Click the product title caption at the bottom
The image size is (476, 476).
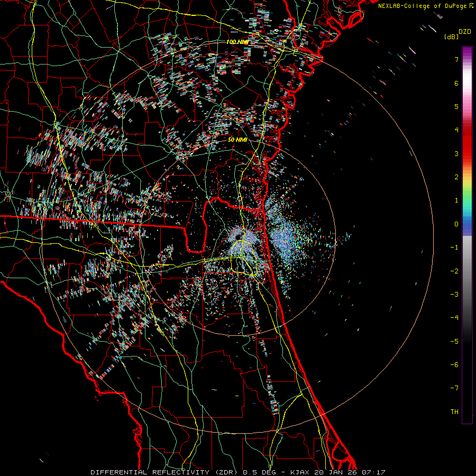click(x=237, y=472)
